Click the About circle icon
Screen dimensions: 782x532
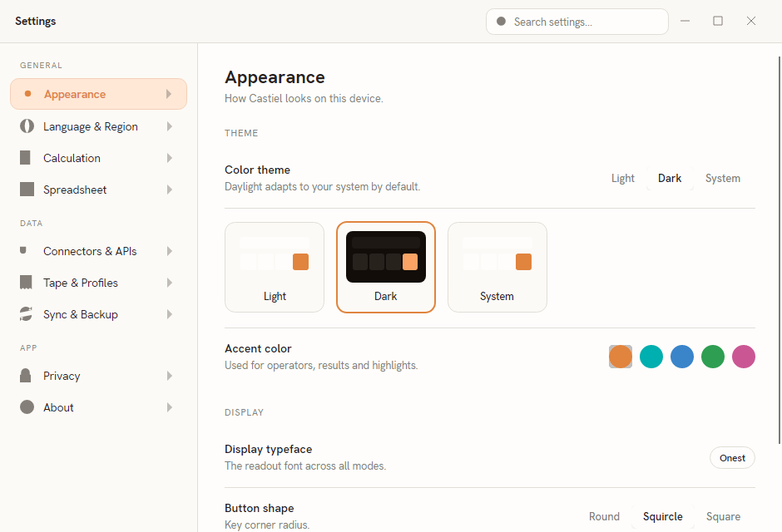click(27, 407)
